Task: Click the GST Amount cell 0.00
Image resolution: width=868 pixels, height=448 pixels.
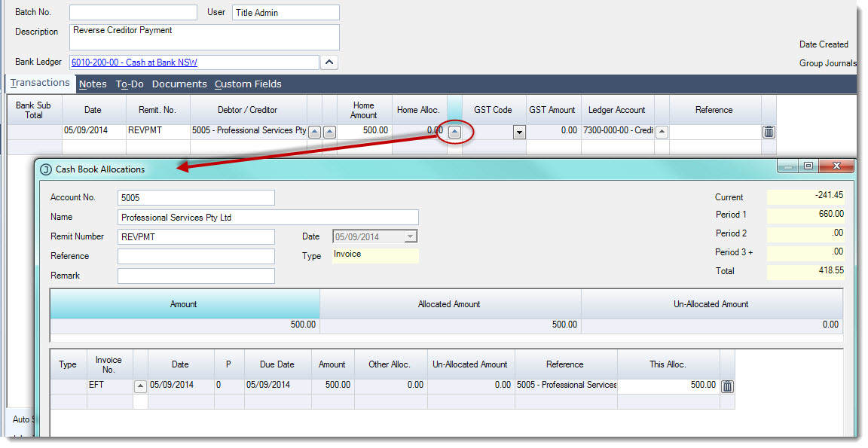Action: point(553,131)
